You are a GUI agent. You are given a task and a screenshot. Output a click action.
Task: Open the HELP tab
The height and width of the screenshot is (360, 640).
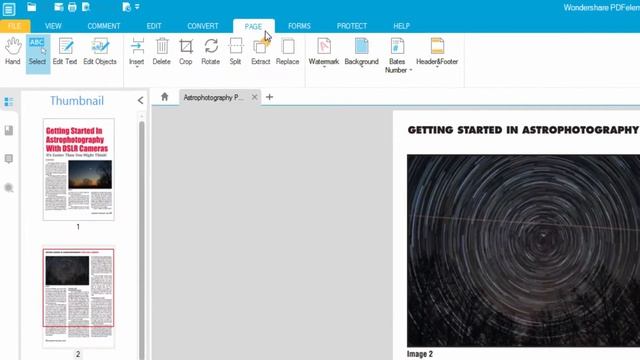[x=402, y=26]
